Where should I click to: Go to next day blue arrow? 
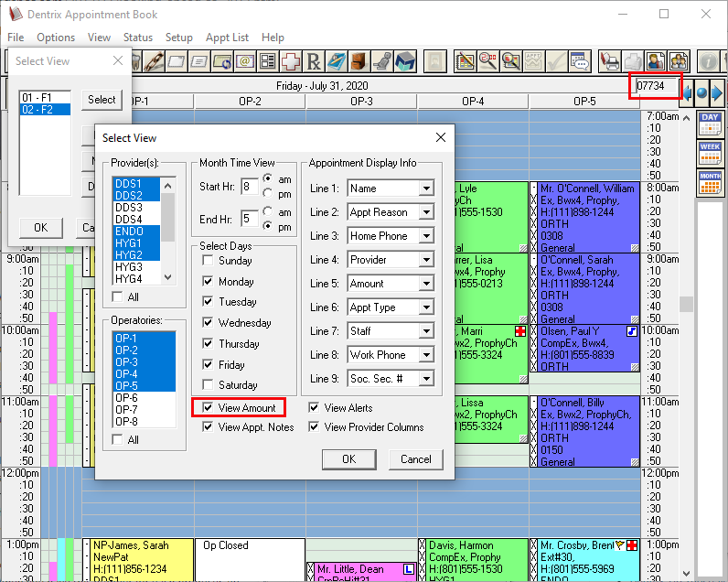717,93
